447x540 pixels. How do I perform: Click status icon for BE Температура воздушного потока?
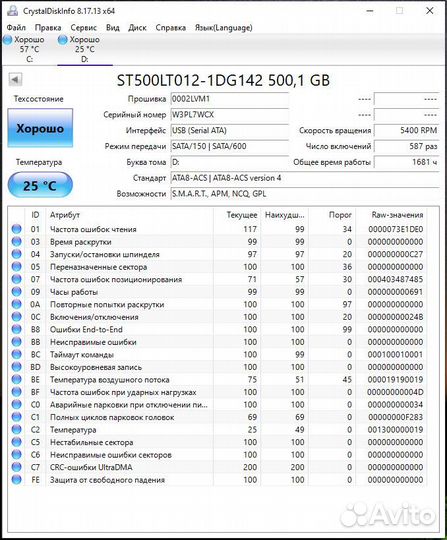coord(16,380)
